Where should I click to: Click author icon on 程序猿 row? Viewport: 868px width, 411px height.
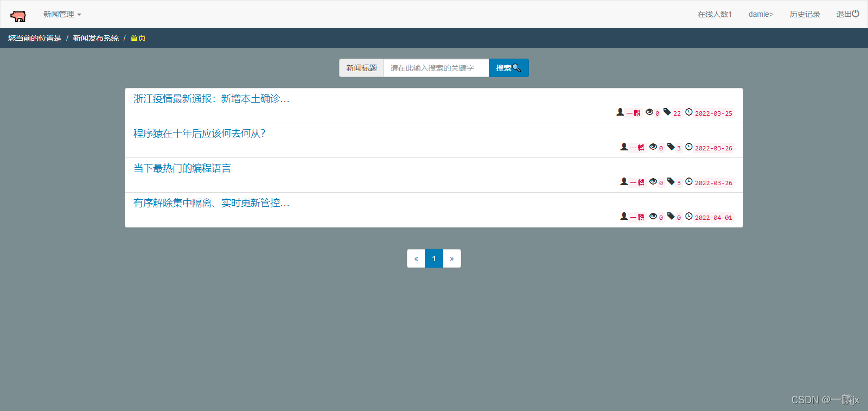624,147
